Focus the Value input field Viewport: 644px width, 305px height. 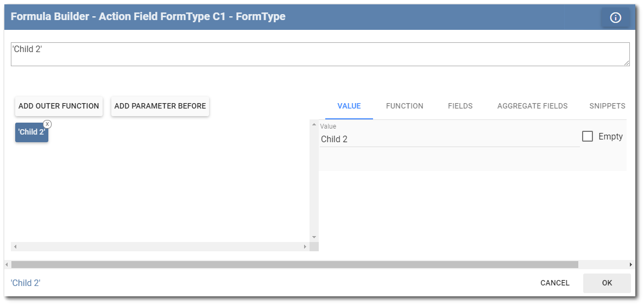pyautogui.click(x=450, y=139)
